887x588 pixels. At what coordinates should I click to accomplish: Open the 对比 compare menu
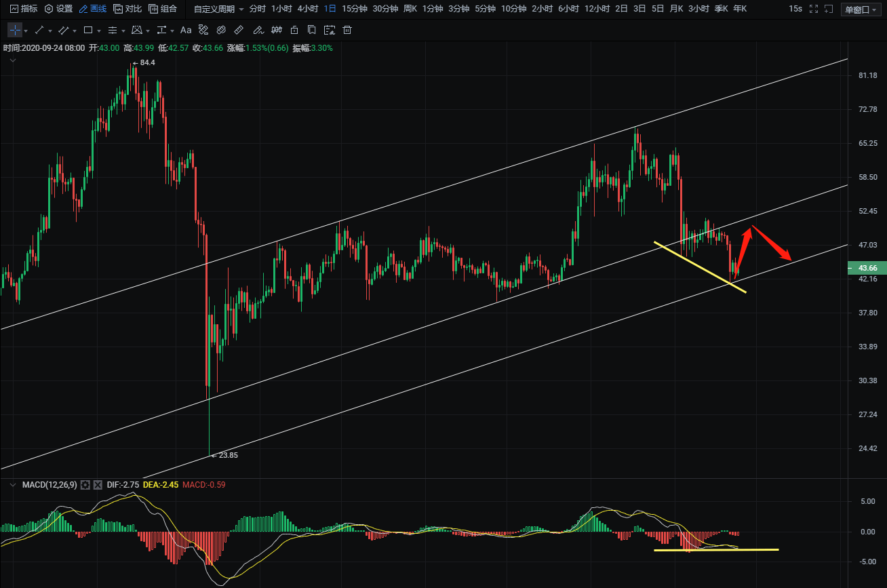pyautogui.click(x=127, y=9)
